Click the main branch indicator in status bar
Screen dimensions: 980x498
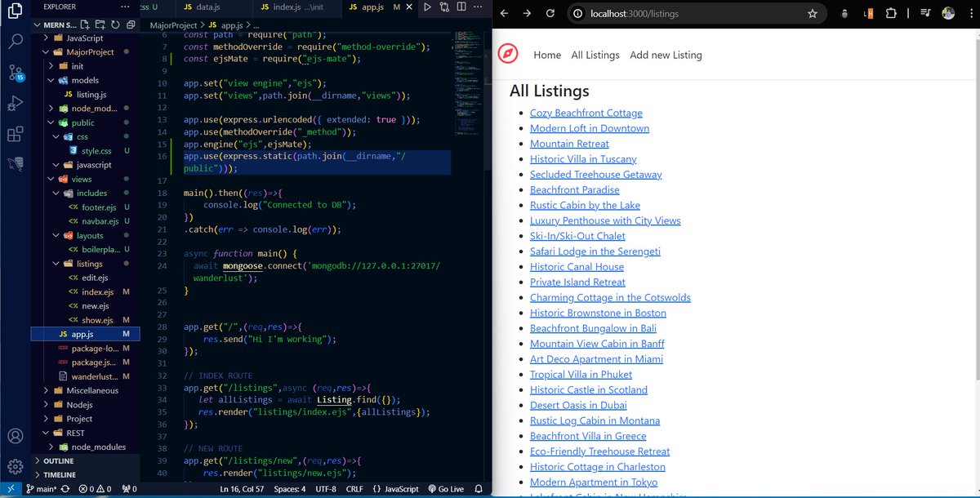coord(40,489)
